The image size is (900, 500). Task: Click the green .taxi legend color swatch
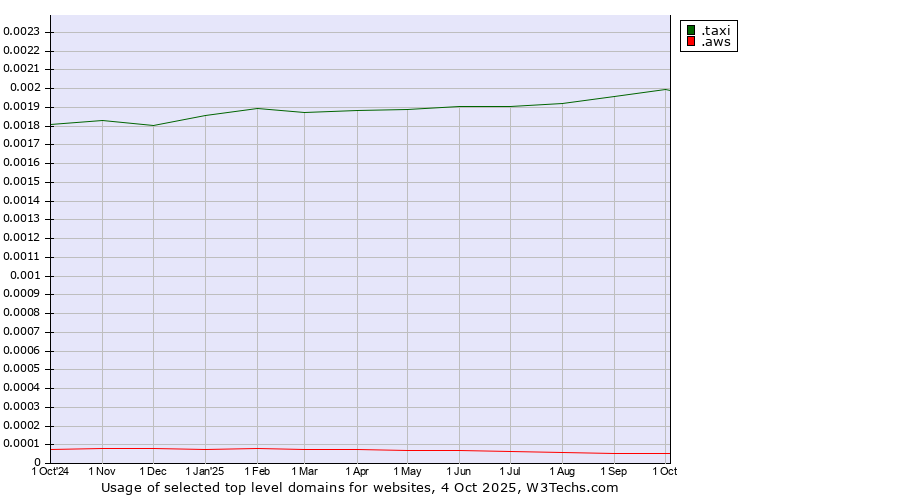[690, 30]
